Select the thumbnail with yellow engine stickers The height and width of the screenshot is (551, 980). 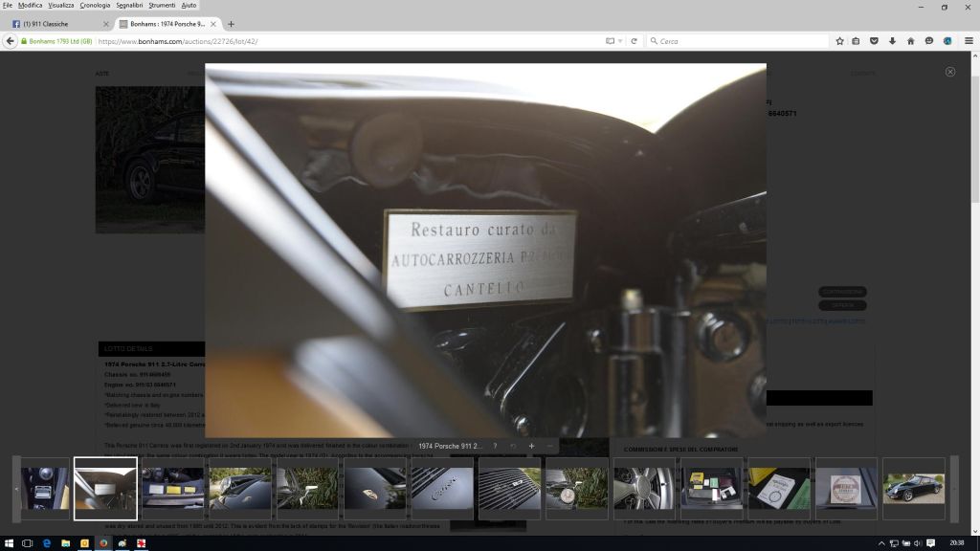point(173,489)
